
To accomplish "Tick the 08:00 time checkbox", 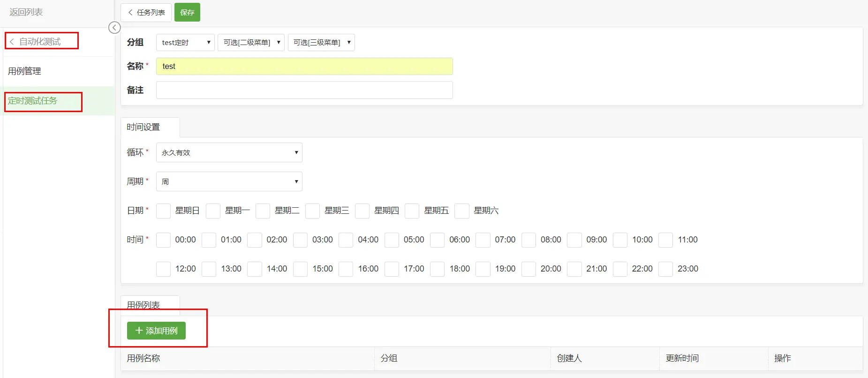I will [x=529, y=240].
